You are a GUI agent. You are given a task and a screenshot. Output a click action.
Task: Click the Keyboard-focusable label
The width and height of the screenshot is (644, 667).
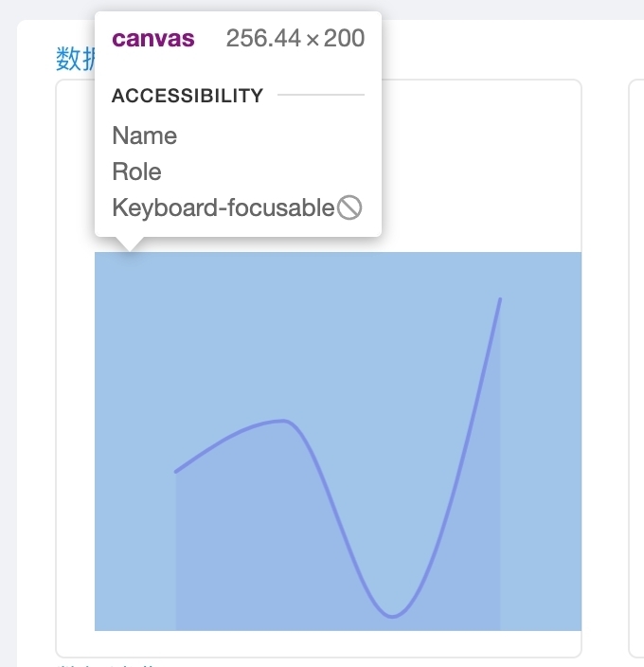click(x=223, y=207)
